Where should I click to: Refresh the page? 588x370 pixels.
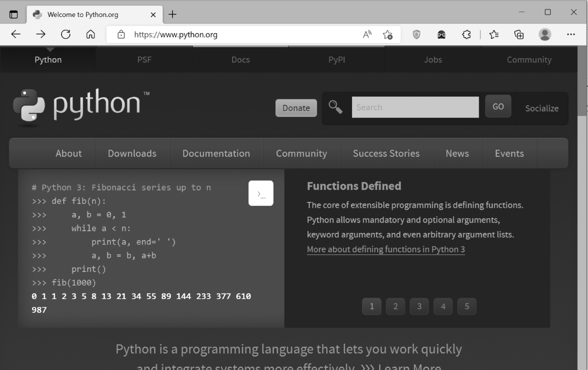point(66,35)
